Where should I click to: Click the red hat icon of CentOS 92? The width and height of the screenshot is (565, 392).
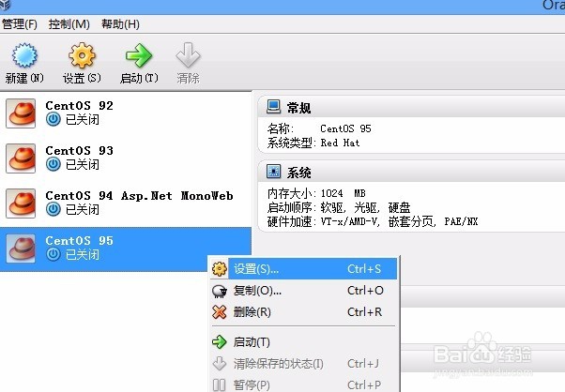(x=21, y=113)
